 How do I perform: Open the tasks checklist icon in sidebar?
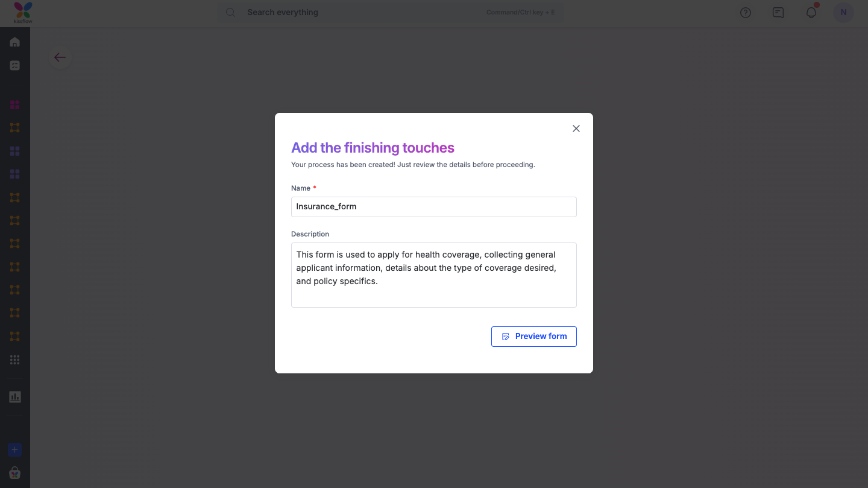(15, 66)
